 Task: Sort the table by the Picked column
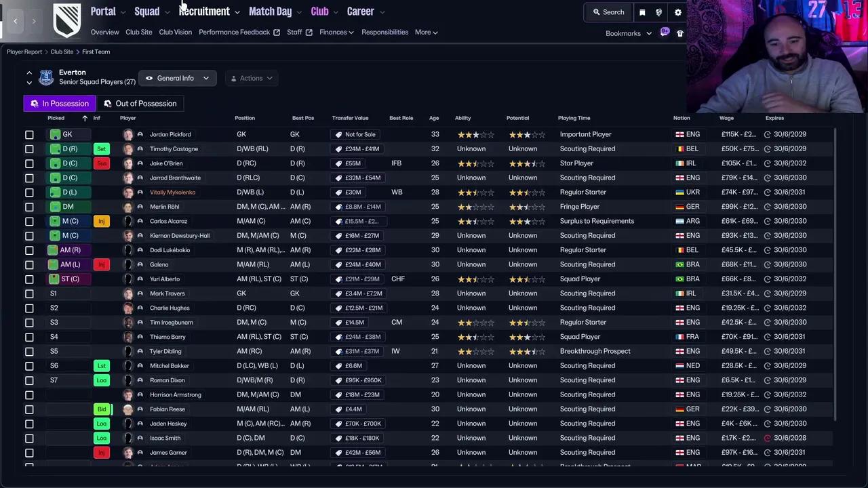pyautogui.click(x=56, y=118)
